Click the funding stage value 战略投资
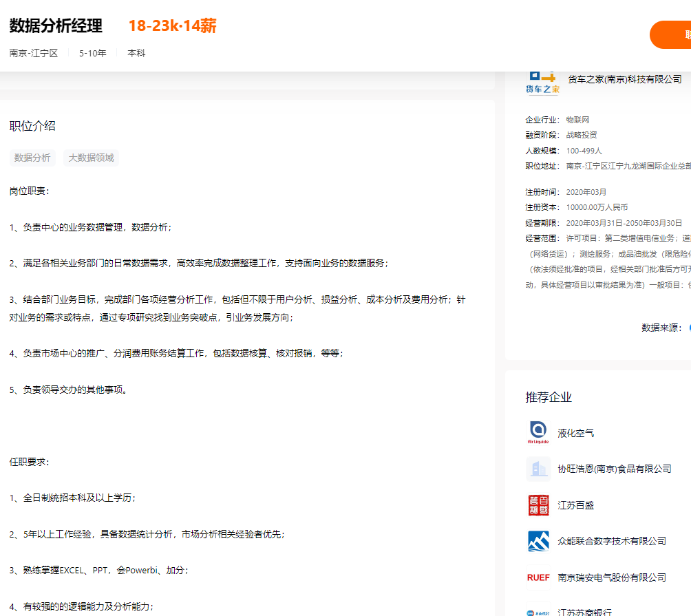 [x=582, y=135]
